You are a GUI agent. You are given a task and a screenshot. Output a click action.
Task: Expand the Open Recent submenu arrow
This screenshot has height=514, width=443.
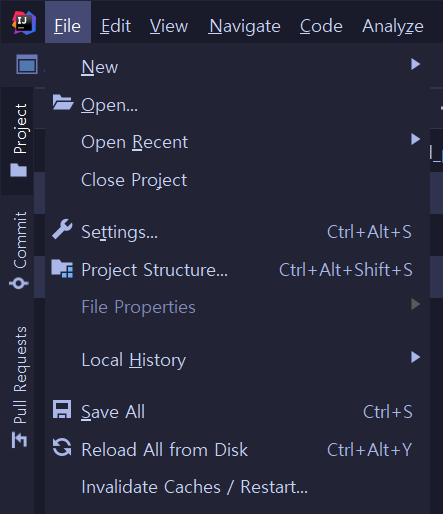(415, 139)
